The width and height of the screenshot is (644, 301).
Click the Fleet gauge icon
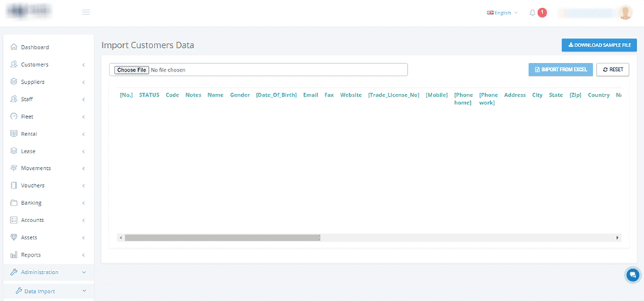pos(14,116)
